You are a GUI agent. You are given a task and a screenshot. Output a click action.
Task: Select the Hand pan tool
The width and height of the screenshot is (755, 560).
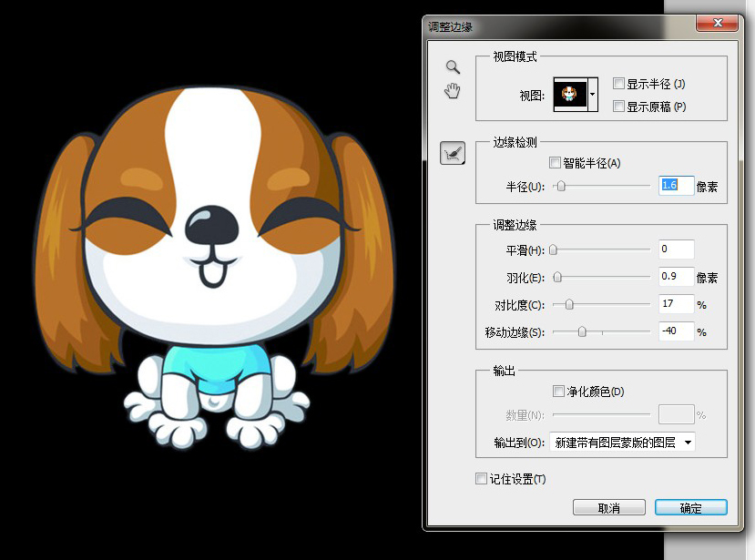pyautogui.click(x=453, y=90)
